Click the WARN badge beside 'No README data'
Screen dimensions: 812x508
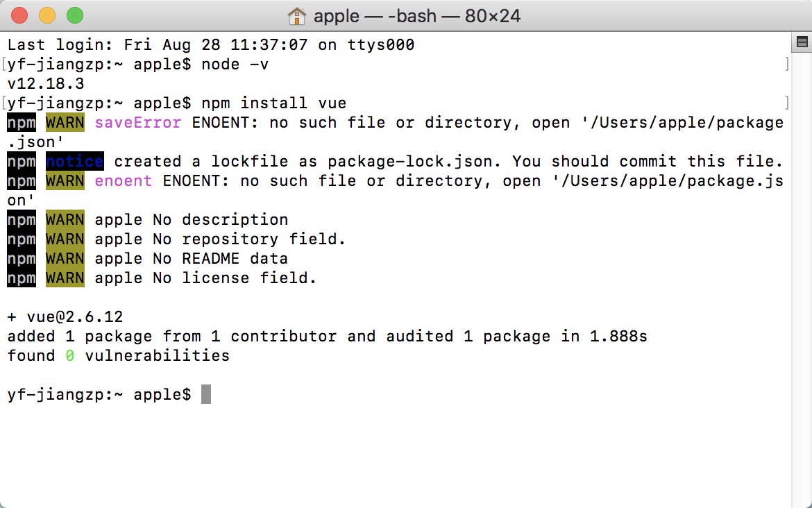click(65, 258)
